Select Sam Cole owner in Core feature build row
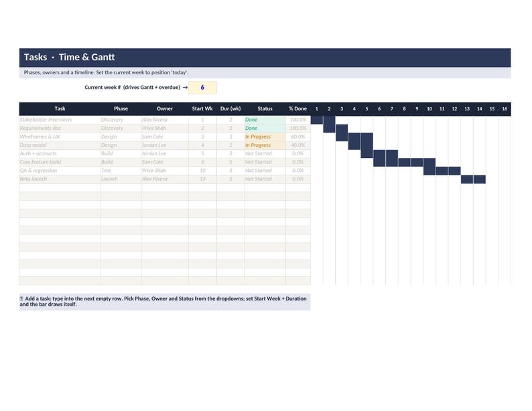 click(x=165, y=162)
